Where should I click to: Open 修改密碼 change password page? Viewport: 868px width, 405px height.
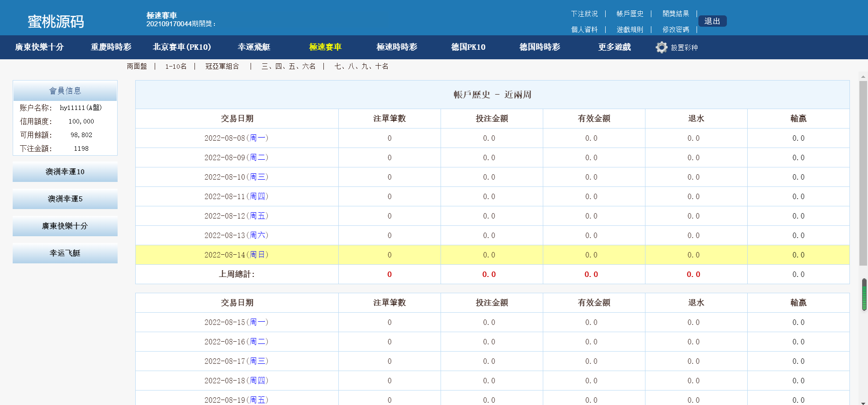point(676,29)
